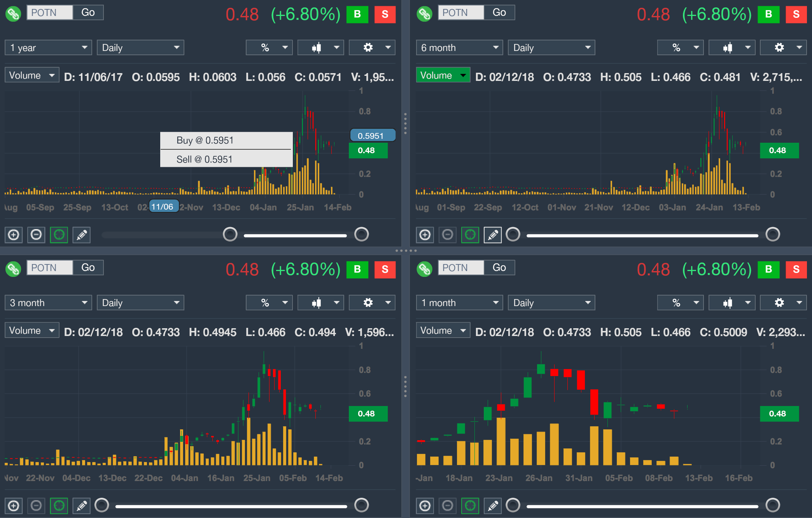Select pencil draw tool on 6 month chart
The height and width of the screenshot is (518, 812).
coord(493,235)
